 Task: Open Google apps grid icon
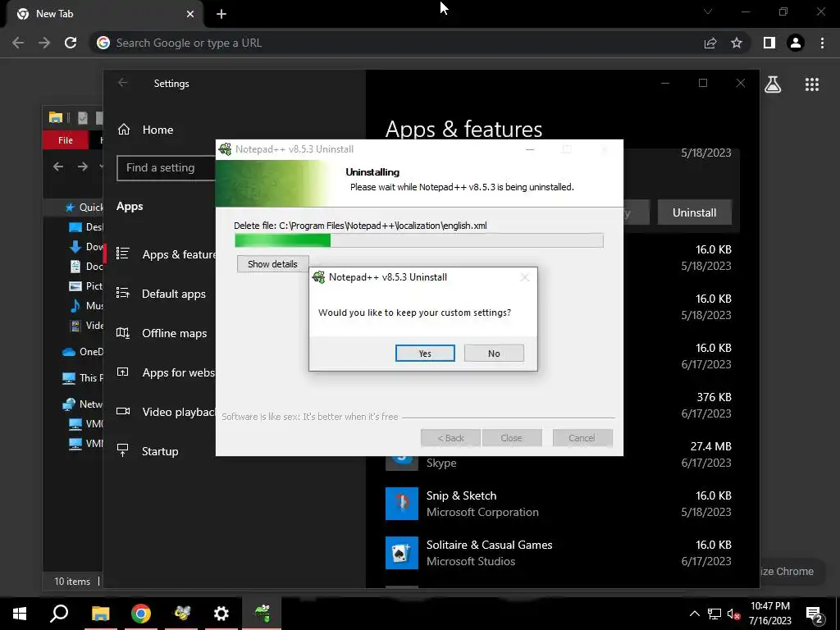pyautogui.click(x=811, y=84)
